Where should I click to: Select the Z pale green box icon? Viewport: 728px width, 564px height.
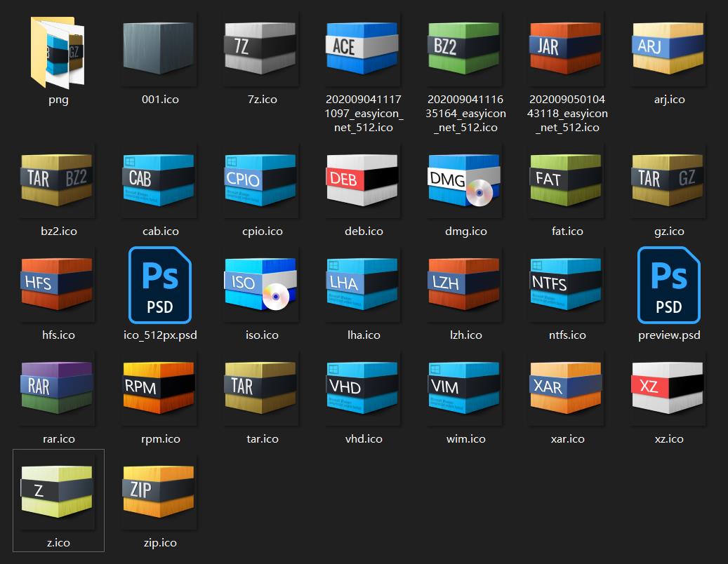pyautogui.click(x=57, y=492)
